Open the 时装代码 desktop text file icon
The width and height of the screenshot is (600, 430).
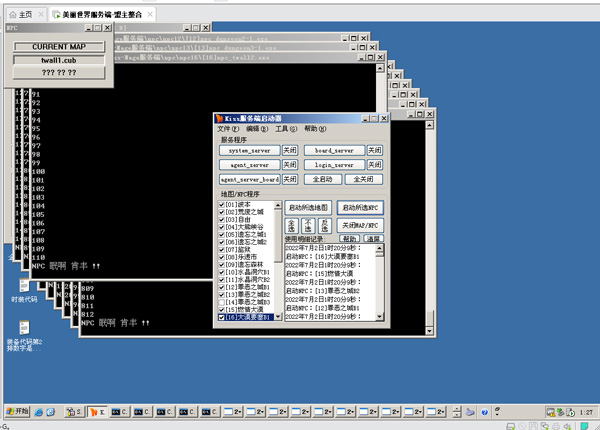point(24,285)
